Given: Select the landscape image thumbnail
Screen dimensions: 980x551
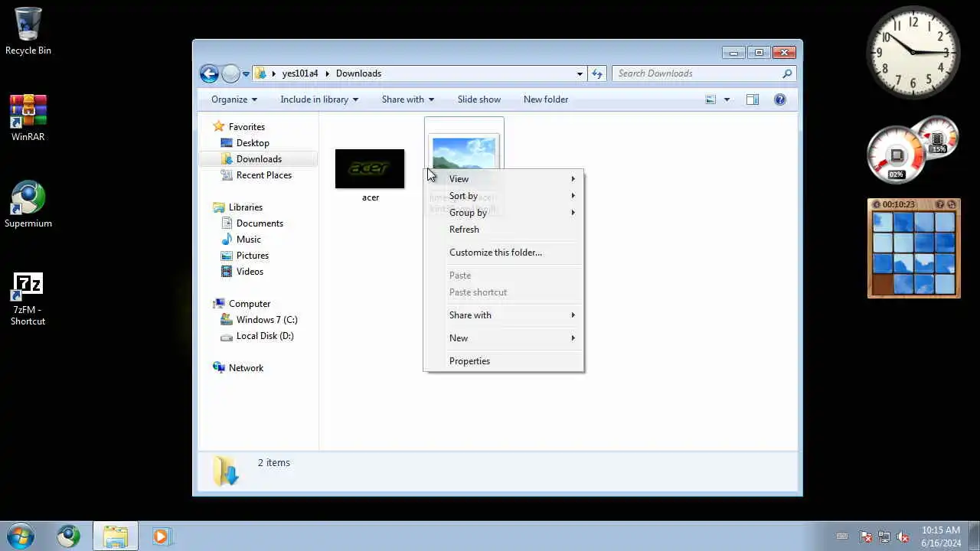Looking at the screenshot, I should (x=464, y=153).
